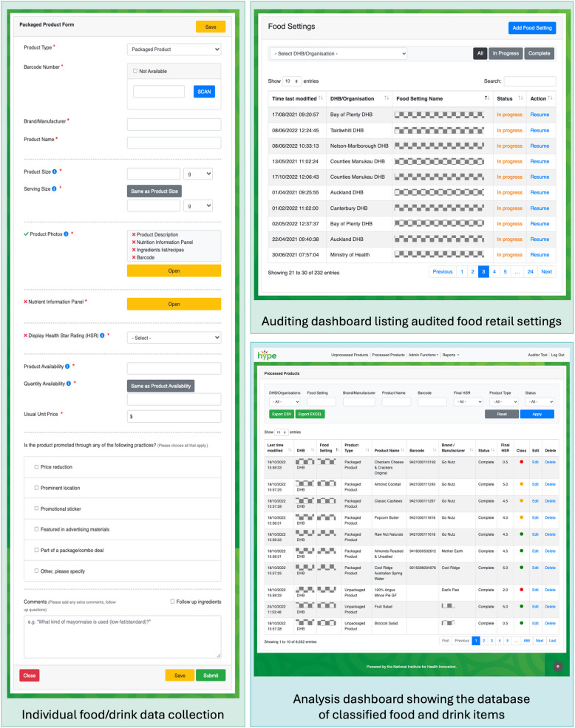Check Other, please specify option

[x=36, y=571]
